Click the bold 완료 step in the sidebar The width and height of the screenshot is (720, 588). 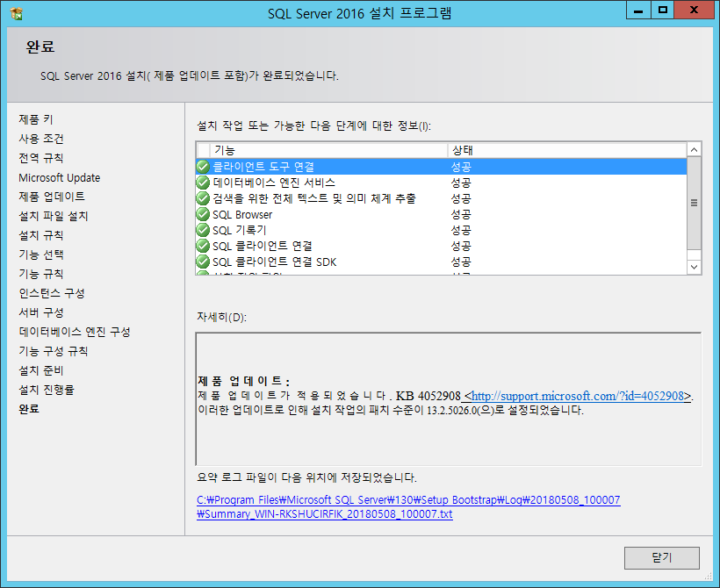pyautogui.click(x=29, y=408)
